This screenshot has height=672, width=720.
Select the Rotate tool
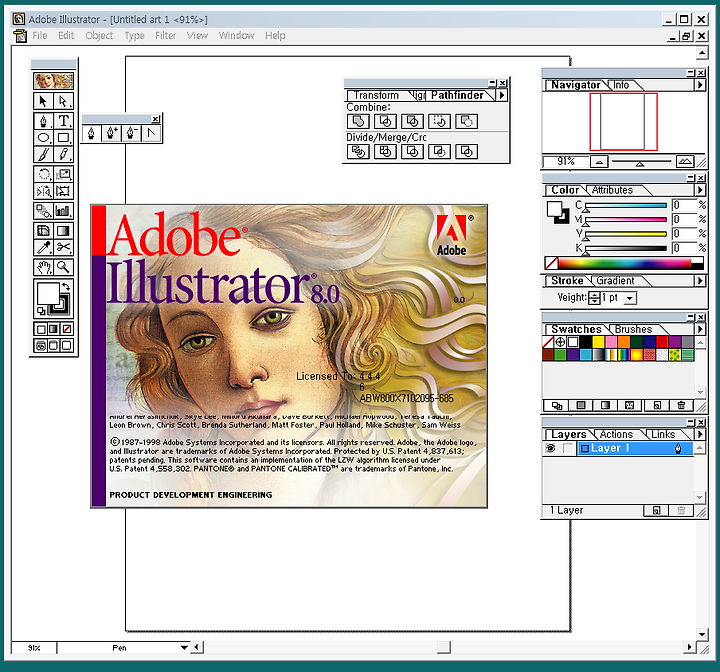pos(43,174)
